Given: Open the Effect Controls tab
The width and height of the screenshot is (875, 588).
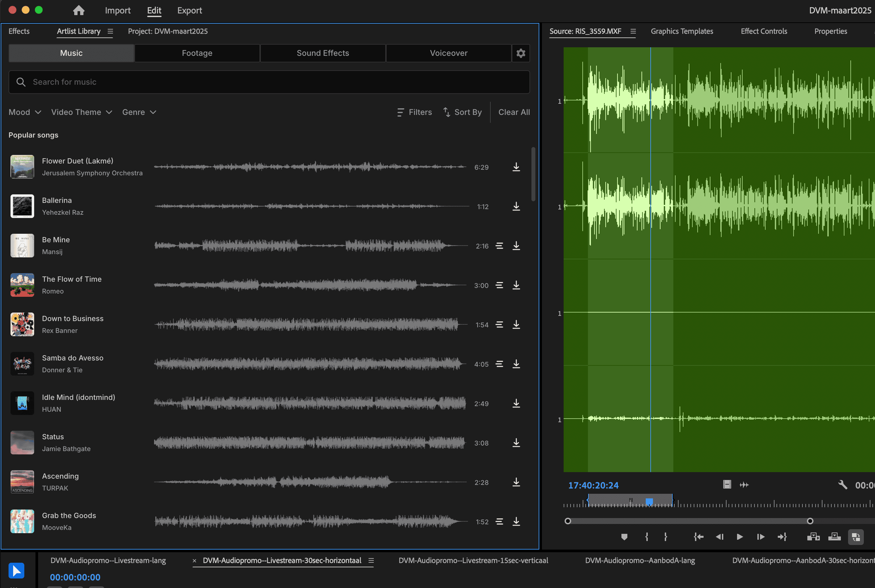Looking at the screenshot, I should point(764,31).
